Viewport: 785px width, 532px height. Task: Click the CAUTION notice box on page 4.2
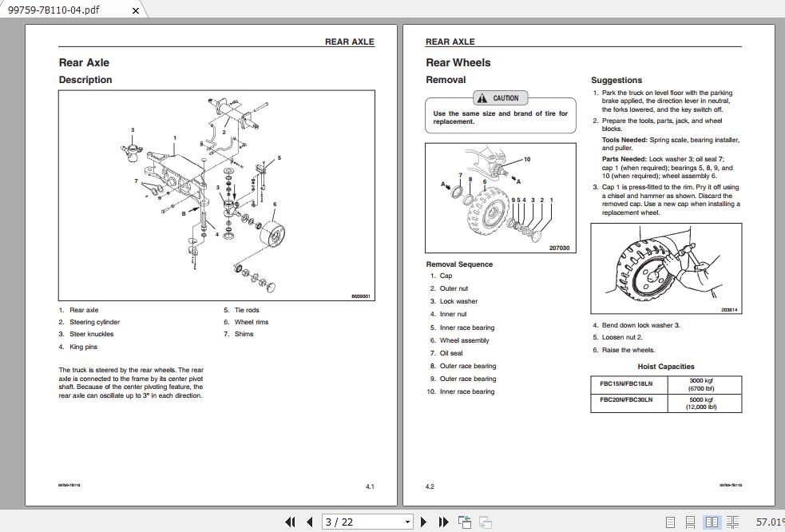tap(501, 110)
